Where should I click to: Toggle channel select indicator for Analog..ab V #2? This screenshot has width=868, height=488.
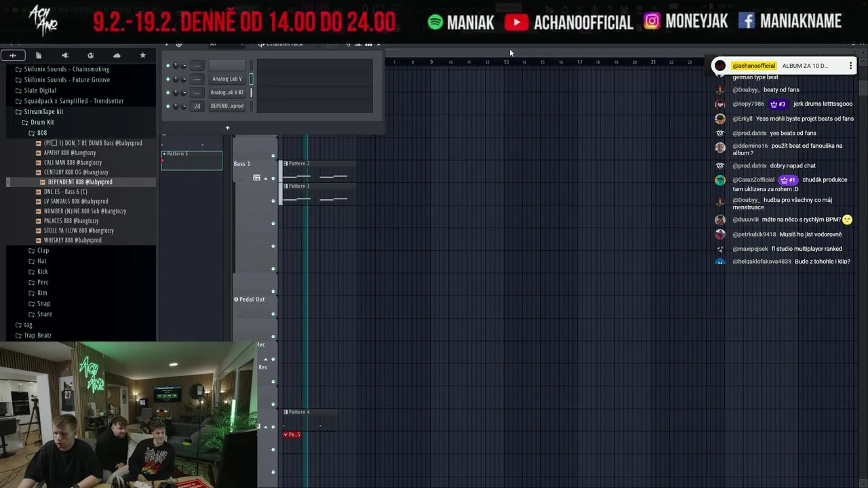pos(251,92)
